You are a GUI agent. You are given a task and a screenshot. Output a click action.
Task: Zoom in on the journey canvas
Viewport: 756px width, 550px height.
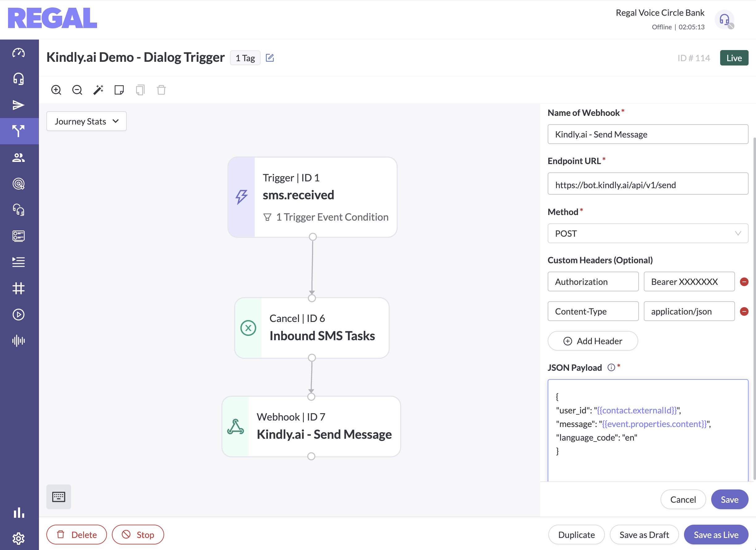(56, 90)
